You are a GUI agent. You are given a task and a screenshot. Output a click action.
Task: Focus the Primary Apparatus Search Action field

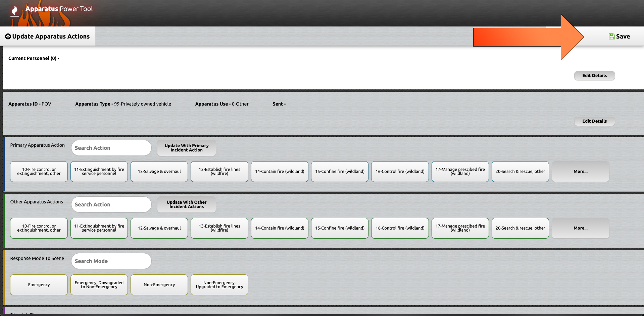coord(111,148)
